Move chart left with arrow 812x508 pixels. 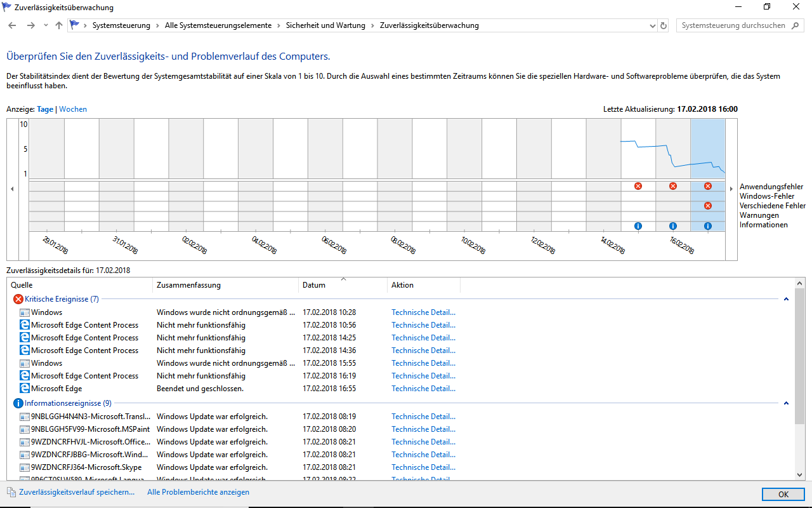pyautogui.click(x=11, y=189)
